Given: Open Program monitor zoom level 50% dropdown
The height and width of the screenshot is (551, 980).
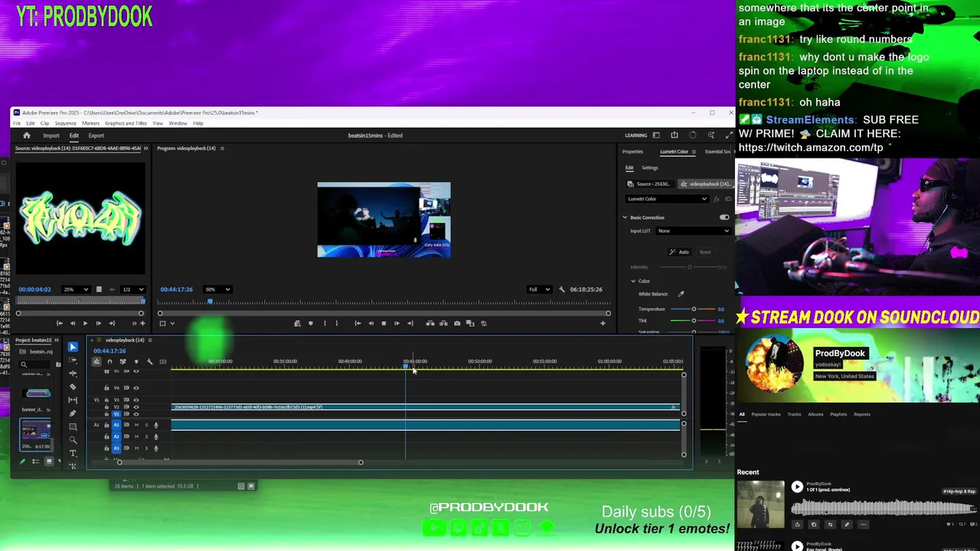Looking at the screenshot, I should (x=217, y=289).
